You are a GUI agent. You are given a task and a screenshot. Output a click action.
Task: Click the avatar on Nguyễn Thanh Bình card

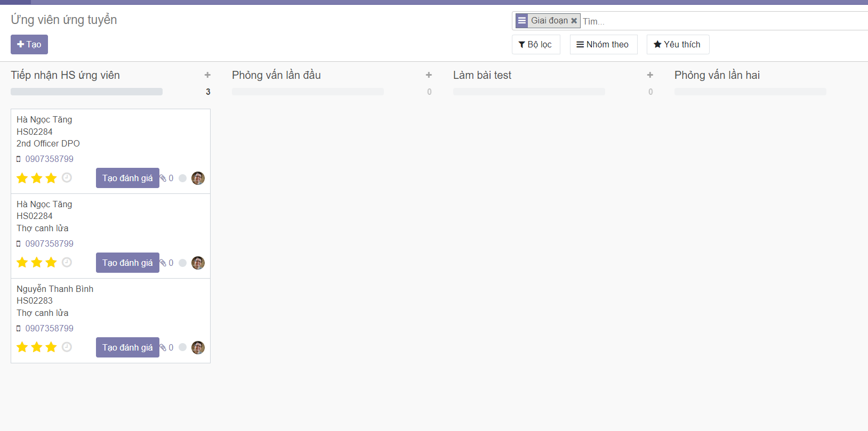coord(198,348)
